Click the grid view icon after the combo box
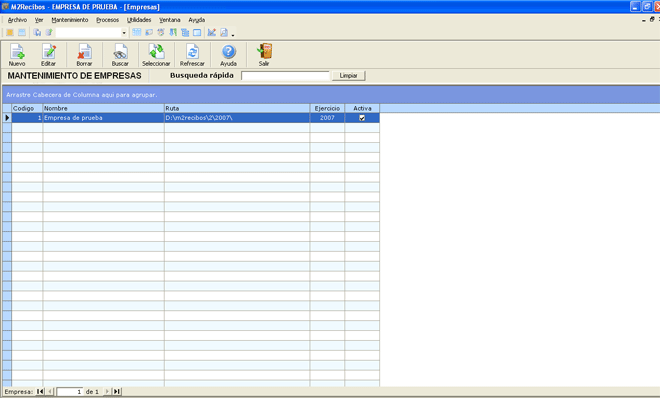660x398 pixels. 137,32
